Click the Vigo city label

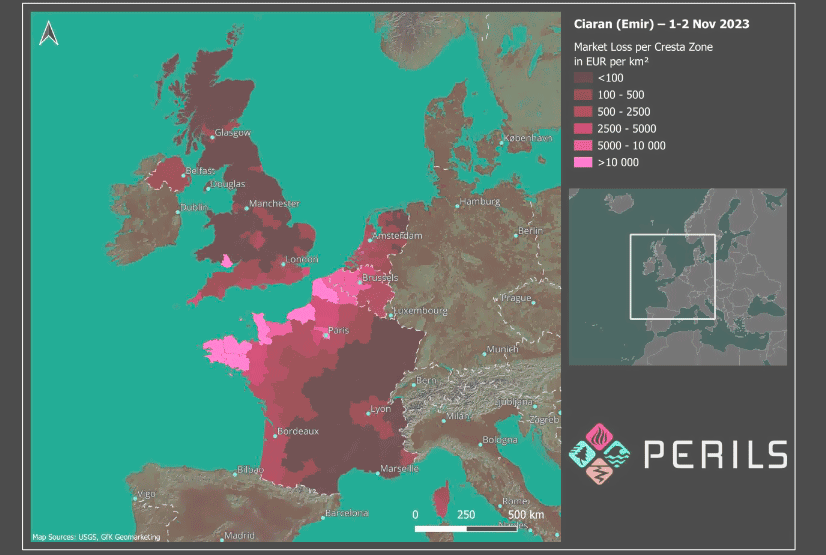(146, 494)
